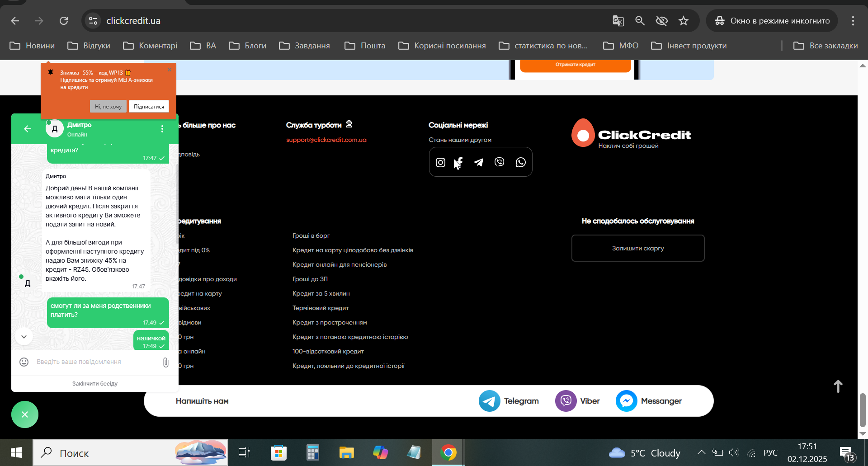
Task: Open File Explorer from taskbar
Action: click(x=346, y=452)
